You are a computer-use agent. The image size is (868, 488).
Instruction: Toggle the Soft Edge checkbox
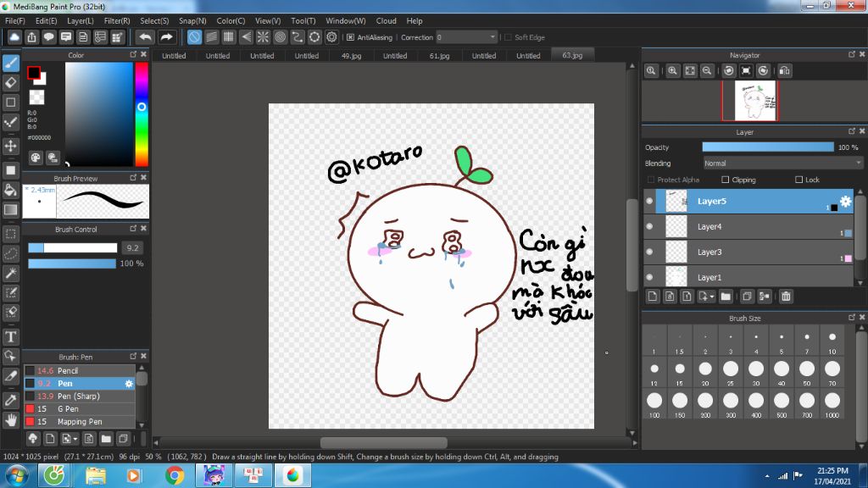tap(509, 37)
